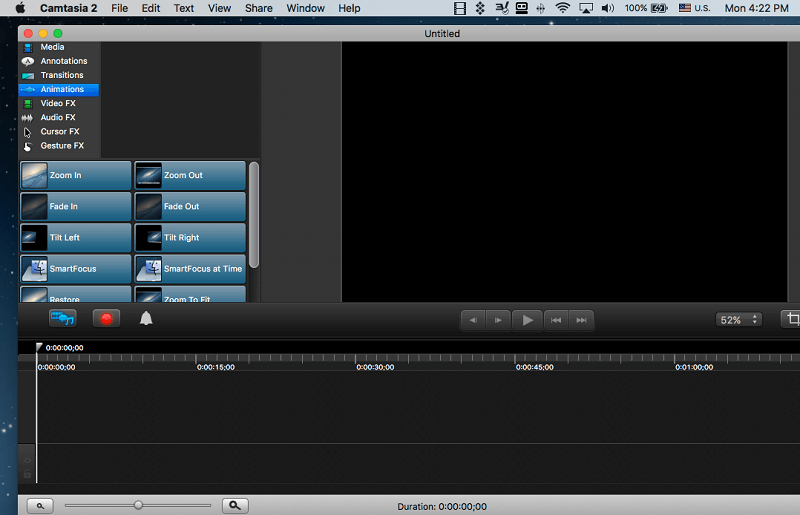Click the 0:00:30;00 mark on ruler
800x515 pixels.
point(375,367)
